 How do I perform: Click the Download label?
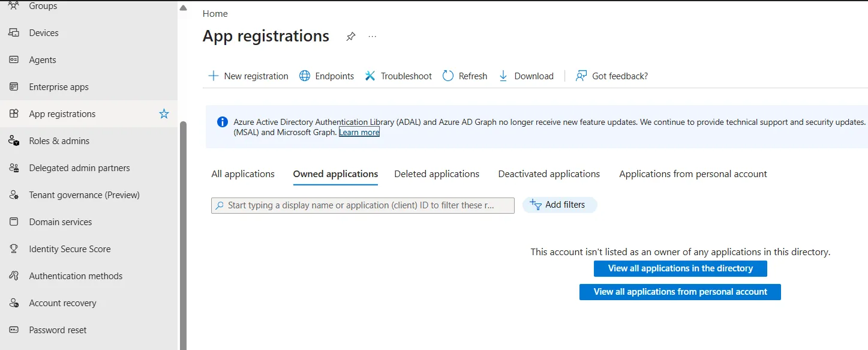pyautogui.click(x=534, y=76)
